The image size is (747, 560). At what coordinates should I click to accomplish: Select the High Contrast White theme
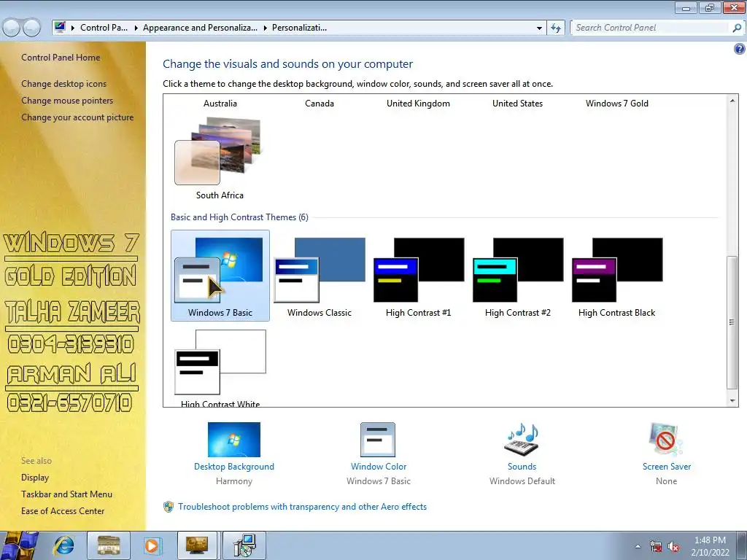pyautogui.click(x=220, y=367)
